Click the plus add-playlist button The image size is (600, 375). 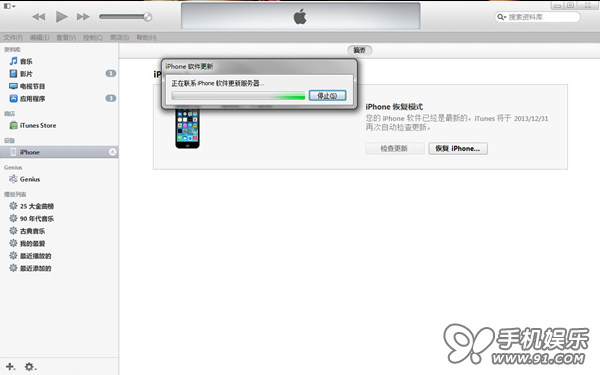click(x=10, y=367)
